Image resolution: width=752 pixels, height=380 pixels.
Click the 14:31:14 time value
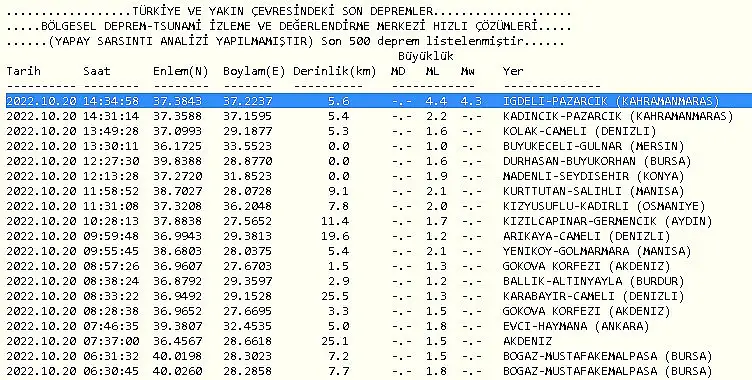point(111,116)
